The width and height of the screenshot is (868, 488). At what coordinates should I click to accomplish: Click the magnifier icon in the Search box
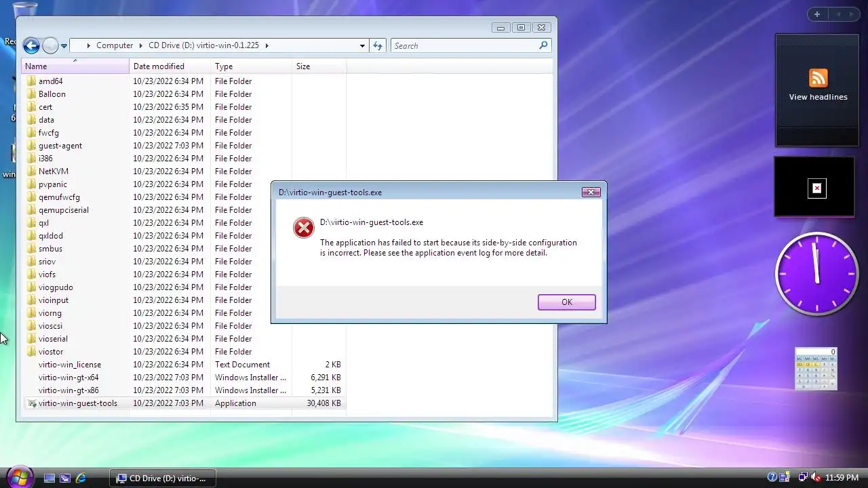[x=543, y=45]
